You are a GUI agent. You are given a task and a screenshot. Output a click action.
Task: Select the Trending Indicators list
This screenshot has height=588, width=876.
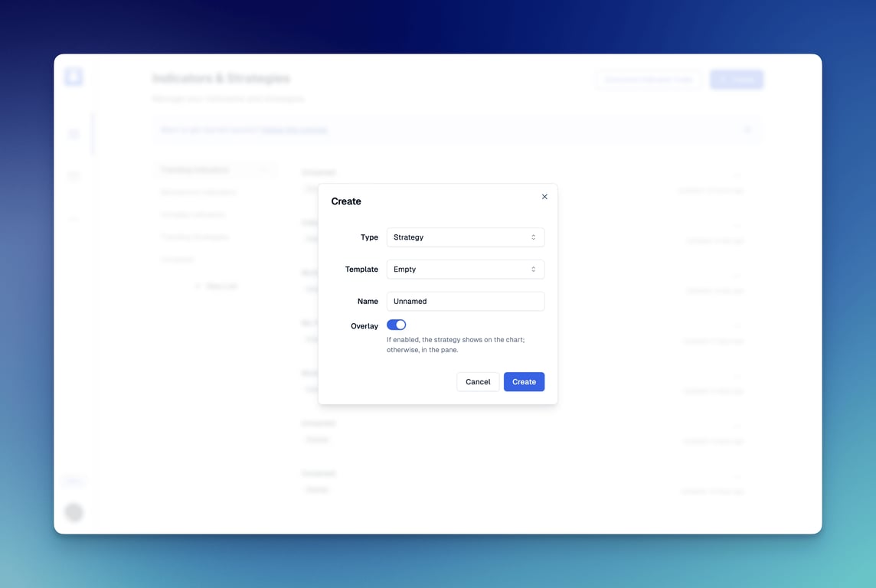(195, 170)
